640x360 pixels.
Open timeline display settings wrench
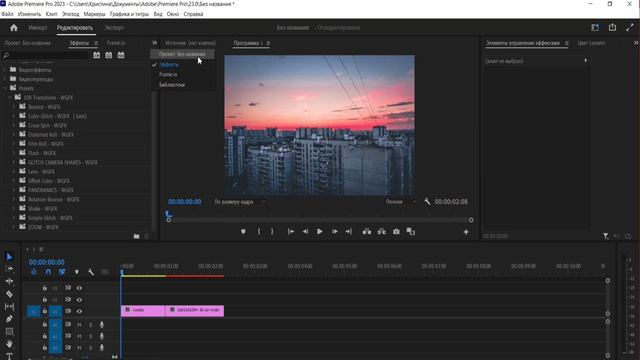point(91,272)
